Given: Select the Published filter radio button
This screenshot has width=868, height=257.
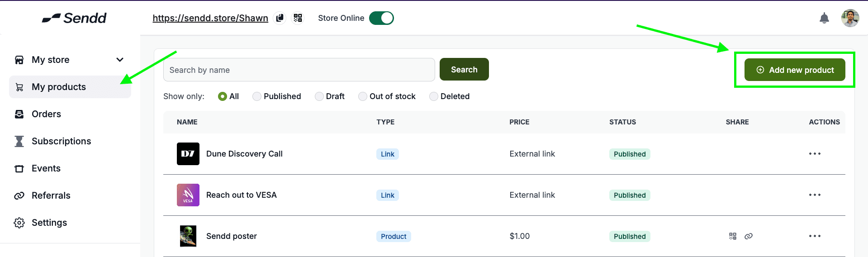Looking at the screenshot, I should click(257, 96).
